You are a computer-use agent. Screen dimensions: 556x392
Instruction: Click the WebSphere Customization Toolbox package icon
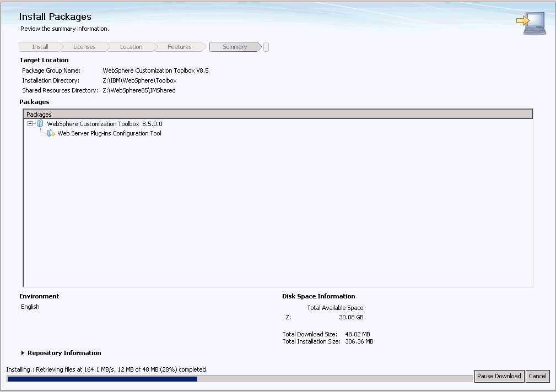tap(40, 124)
